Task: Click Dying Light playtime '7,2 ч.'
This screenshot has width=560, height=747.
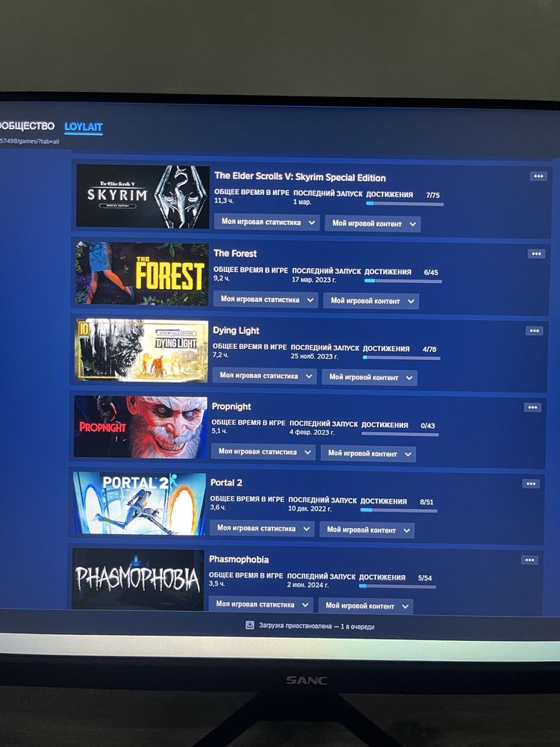Action: (x=220, y=355)
